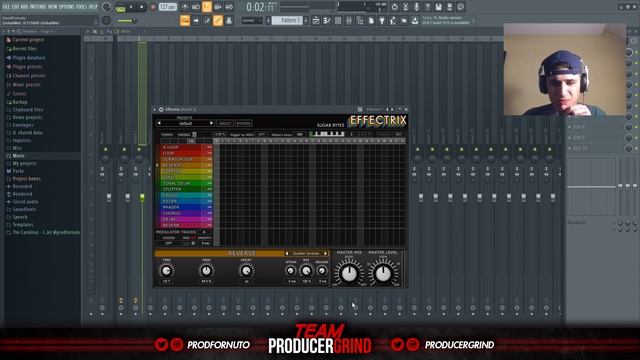Click previous arrow beside Quarter reverse preset
Screen dimensions: 640x360
pyautogui.click(x=287, y=253)
